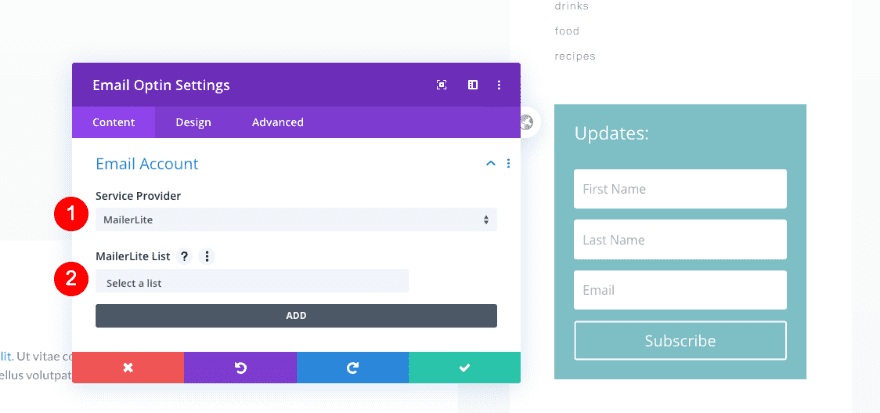The height and width of the screenshot is (413, 880).
Task: Click the Subscribe button
Action: (x=680, y=341)
